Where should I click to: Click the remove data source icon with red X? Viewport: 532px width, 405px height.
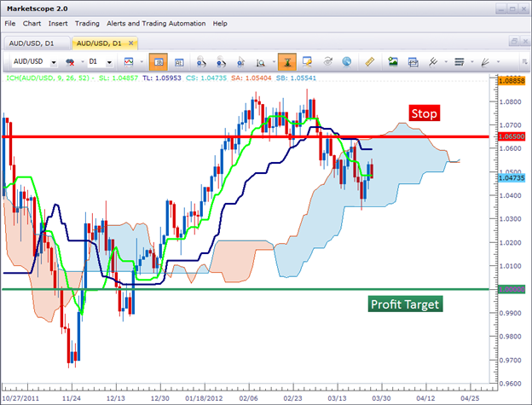[70, 62]
